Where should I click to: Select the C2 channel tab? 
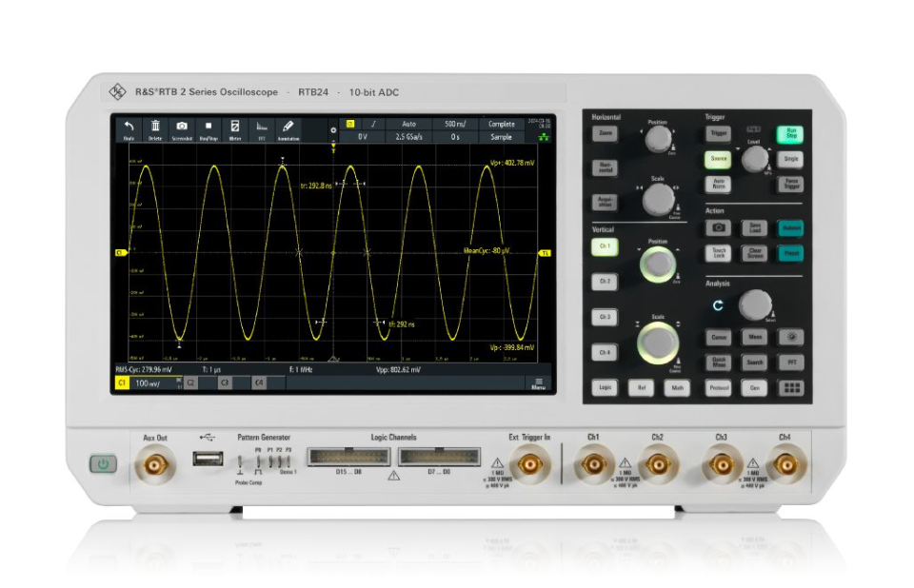click(x=190, y=382)
